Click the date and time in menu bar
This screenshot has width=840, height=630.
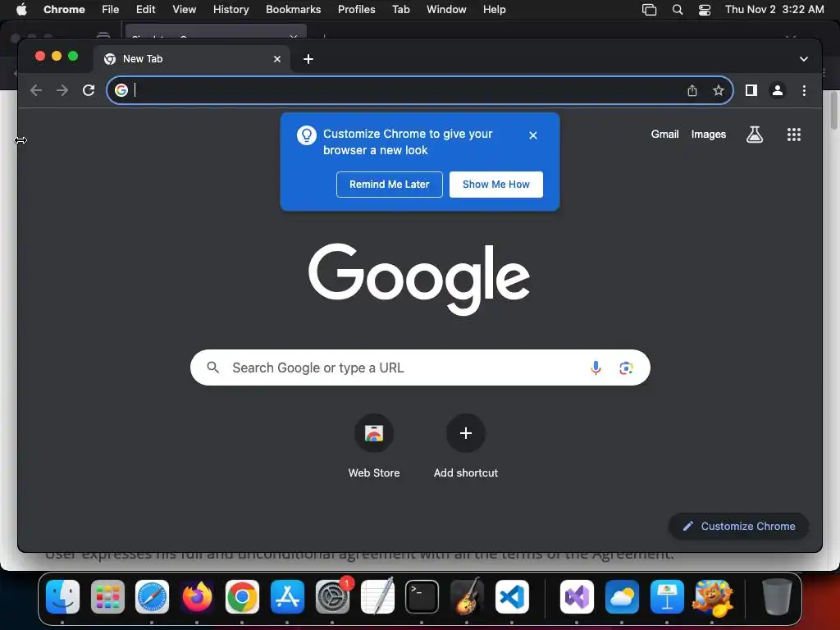click(x=774, y=9)
